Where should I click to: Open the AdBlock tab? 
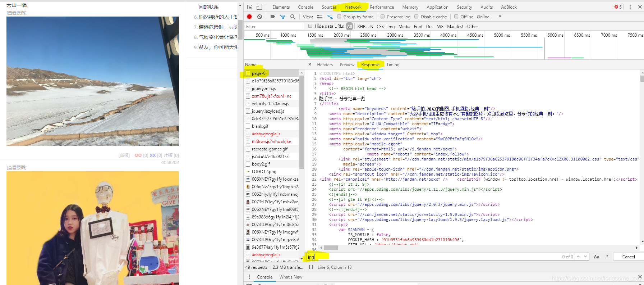coord(509,7)
